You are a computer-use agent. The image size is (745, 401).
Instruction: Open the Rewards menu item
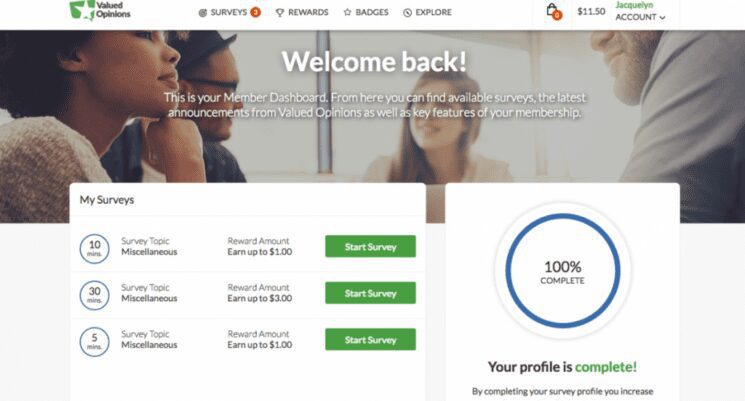(x=302, y=12)
